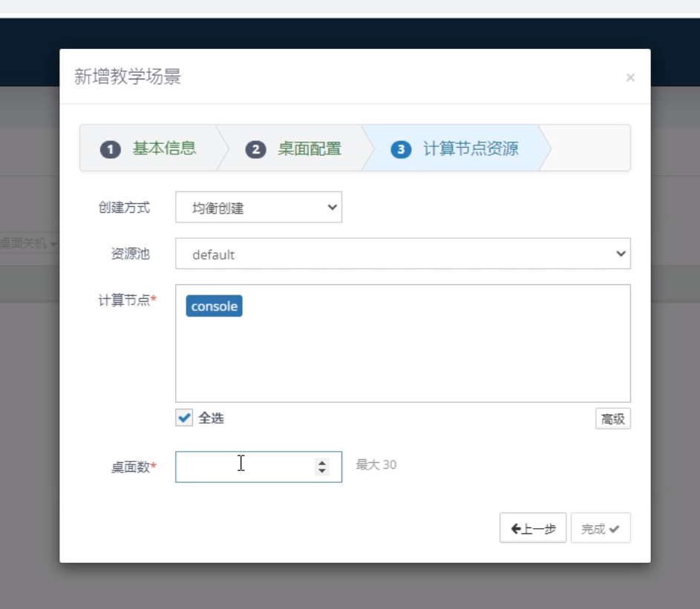Go to the 基本信息 step
Viewport: 700px width, 609px height.
[x=164, y=148]
